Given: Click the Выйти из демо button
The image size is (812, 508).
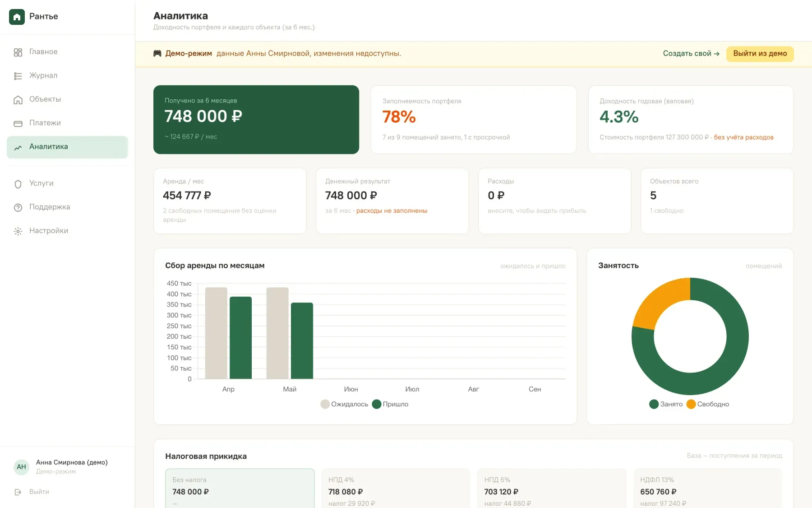Looking at the screenshot, I should 760,54.
